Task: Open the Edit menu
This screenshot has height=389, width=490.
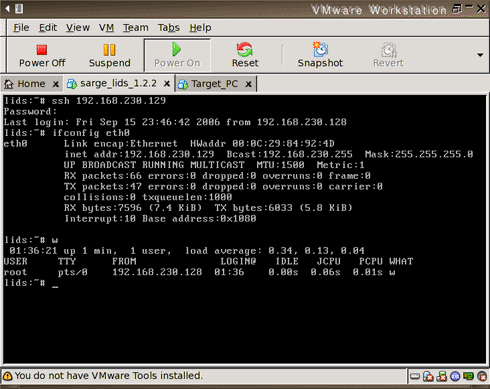Action: (48, 28)
